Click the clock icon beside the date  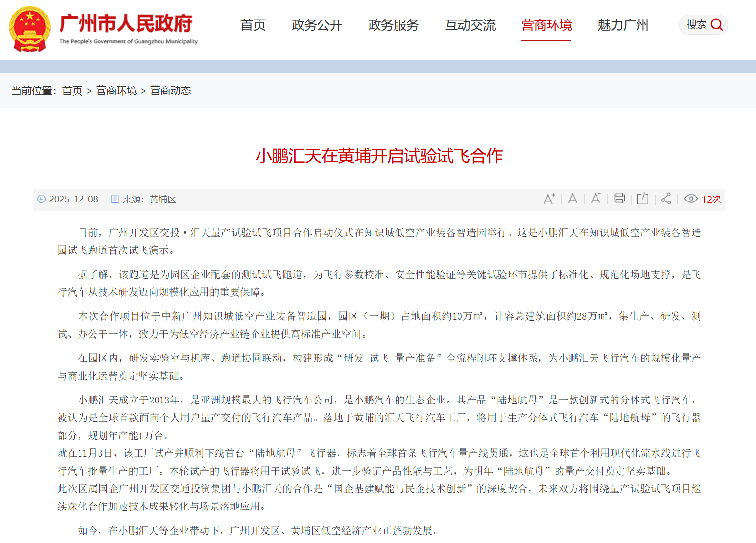[41, 199]
